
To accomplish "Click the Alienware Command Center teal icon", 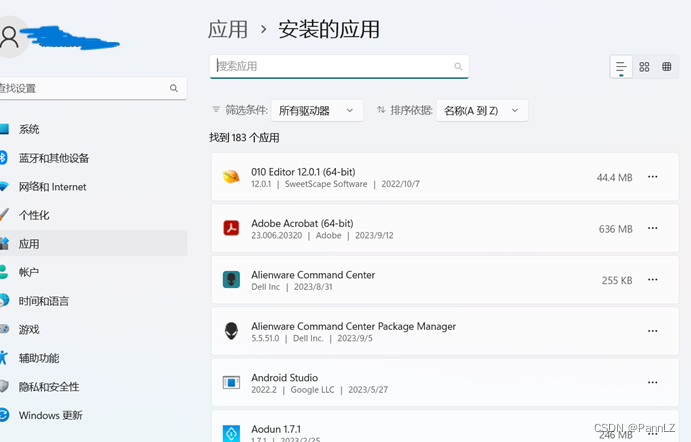I will point(231,279).
